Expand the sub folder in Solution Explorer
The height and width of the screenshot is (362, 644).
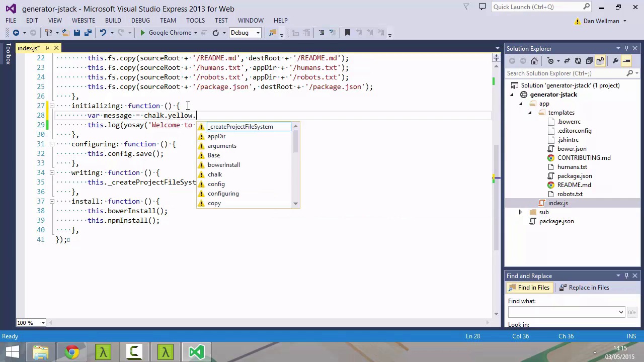tap(520, 212)
